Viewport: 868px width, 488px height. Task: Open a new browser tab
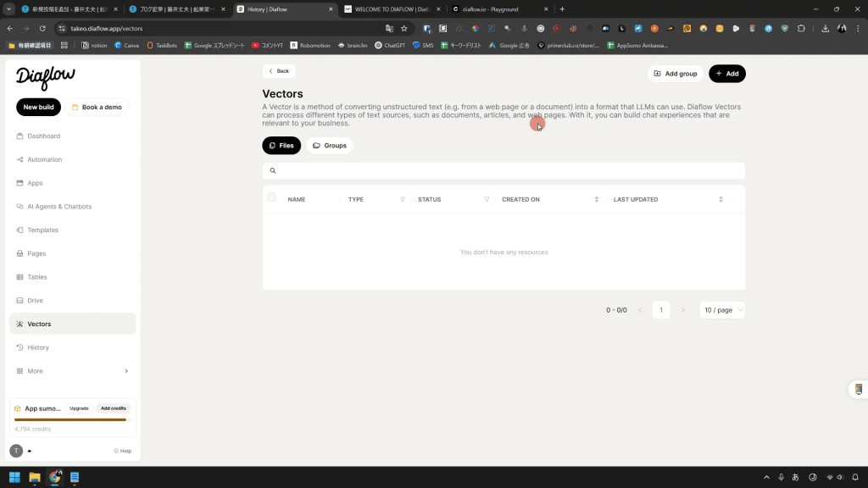(x=563, y=9)
